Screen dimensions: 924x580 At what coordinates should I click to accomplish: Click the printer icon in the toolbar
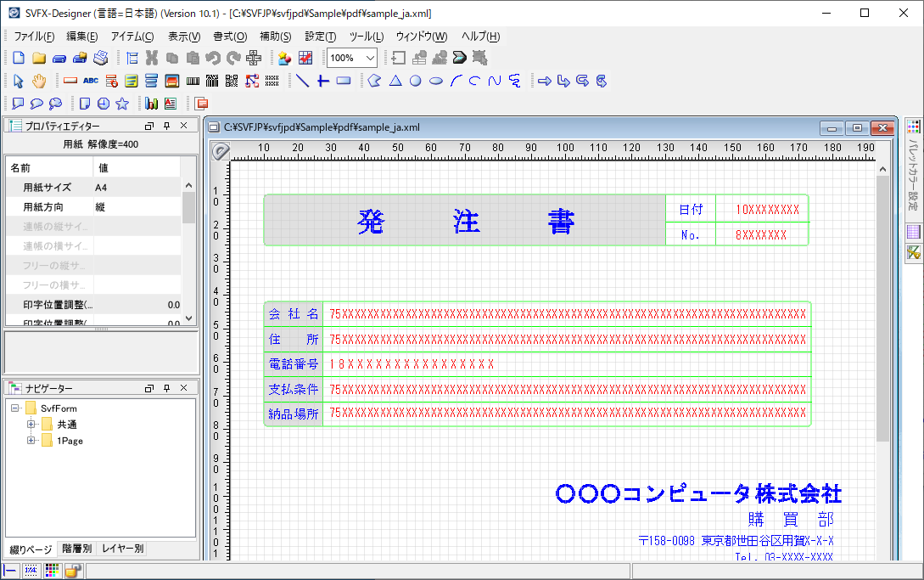[x=101, y=58]
